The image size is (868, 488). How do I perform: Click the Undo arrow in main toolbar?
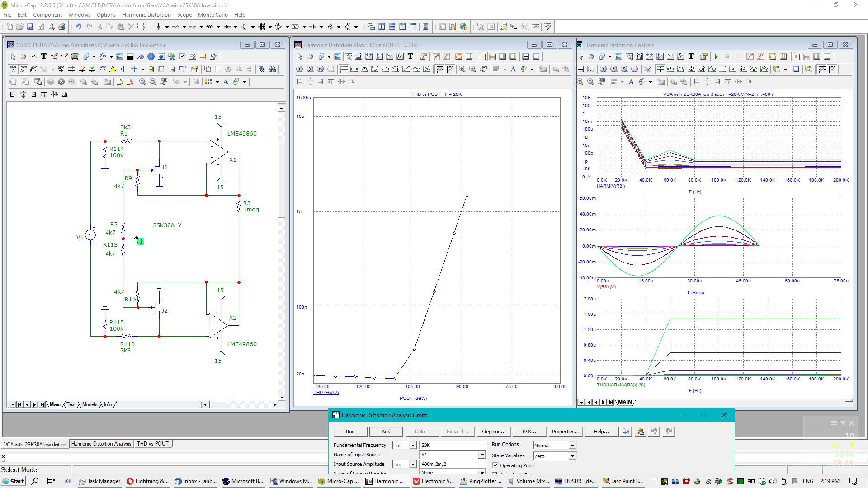pos(78,27)
